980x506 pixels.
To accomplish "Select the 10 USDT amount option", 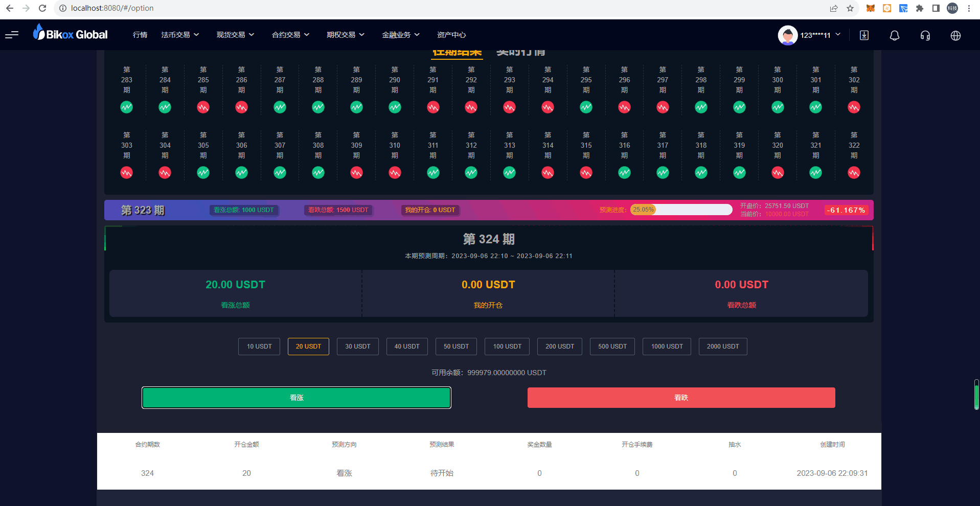I will pyautogui.click(x=259, y=347).
